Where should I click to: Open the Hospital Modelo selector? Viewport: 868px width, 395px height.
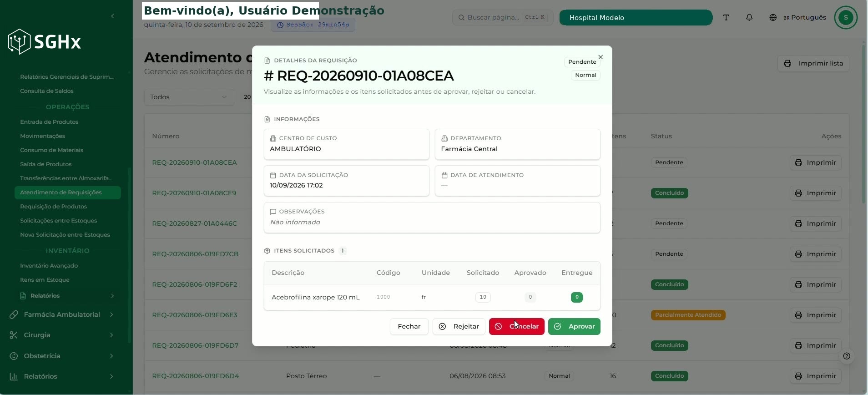click(636, 17)
